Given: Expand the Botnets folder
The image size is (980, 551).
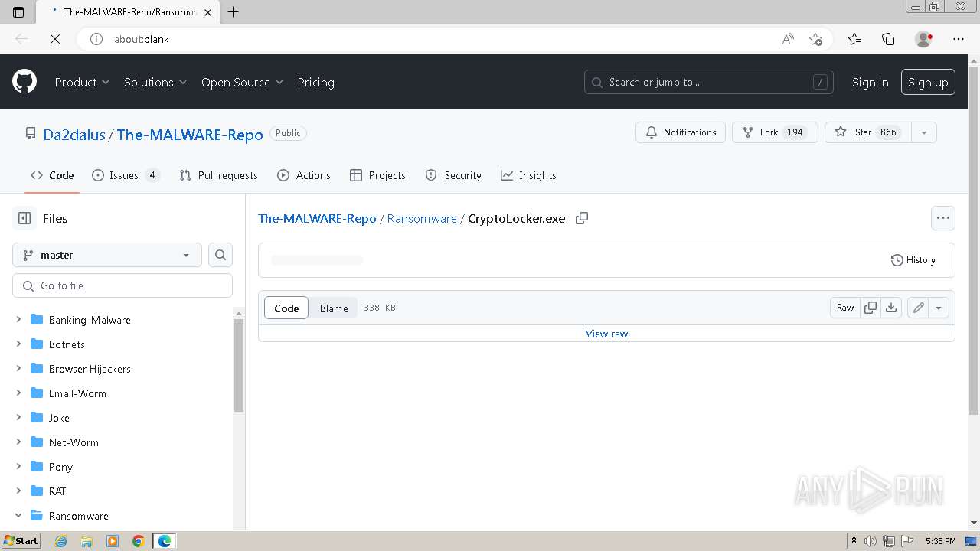Looking at the screenshot, I should tap(18, 344).
